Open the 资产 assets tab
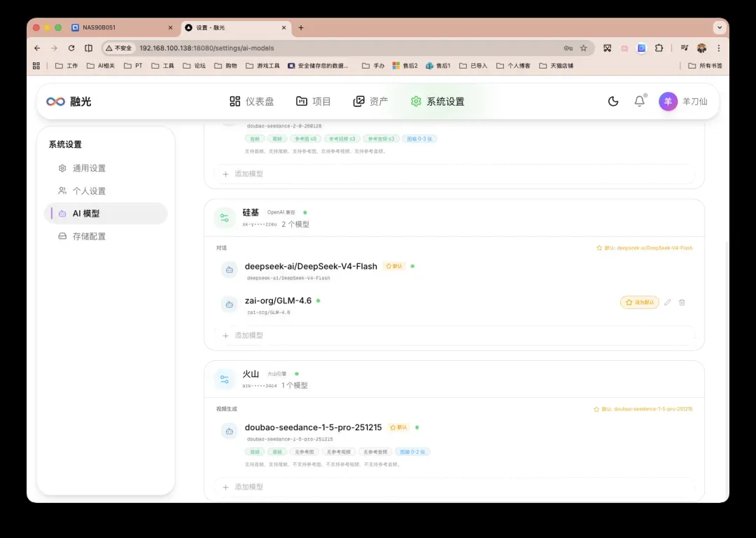Viewport: 756px width, 538px height. 371,102
